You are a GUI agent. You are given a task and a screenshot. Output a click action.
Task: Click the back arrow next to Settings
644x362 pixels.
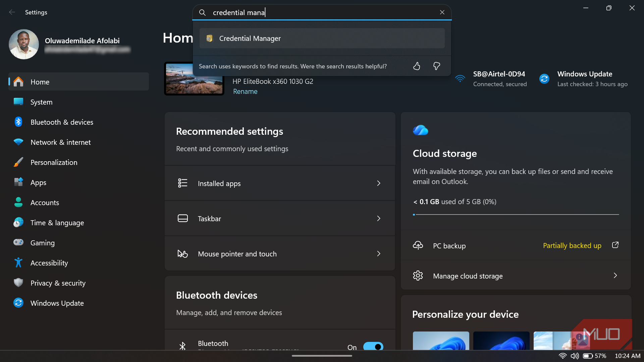pos(12,12)
